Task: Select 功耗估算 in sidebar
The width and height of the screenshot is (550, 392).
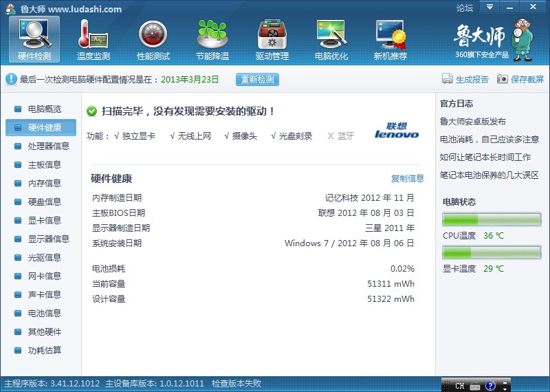Action: (41, 351)
